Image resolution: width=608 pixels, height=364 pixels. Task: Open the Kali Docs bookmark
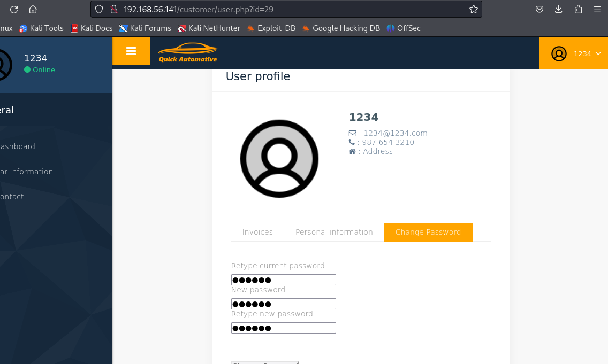coord(92,28)
